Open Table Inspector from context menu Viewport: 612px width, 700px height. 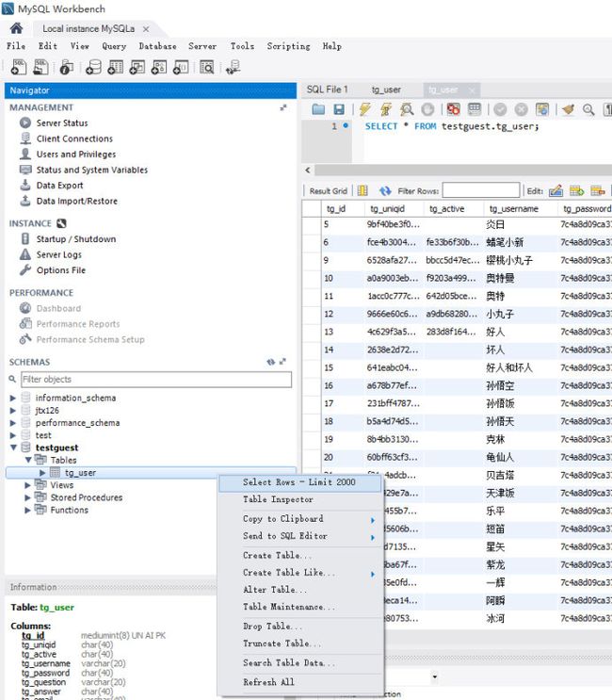tap(301, 499)
